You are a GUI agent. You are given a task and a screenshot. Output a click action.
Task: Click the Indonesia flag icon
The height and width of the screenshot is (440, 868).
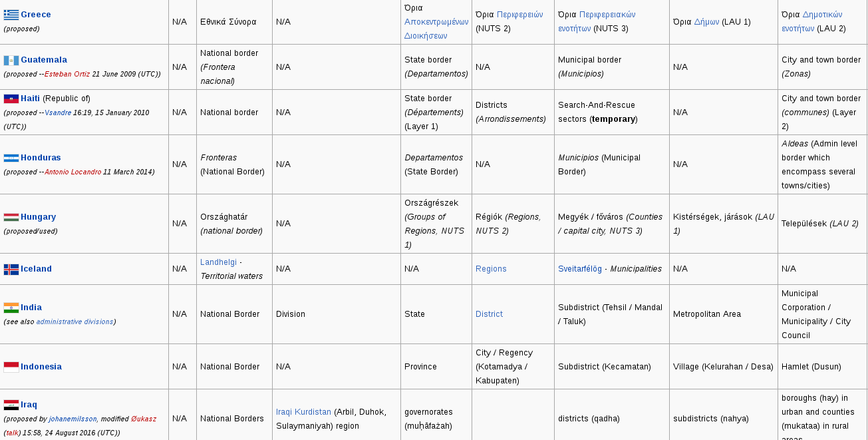click(x=11, y=367)
